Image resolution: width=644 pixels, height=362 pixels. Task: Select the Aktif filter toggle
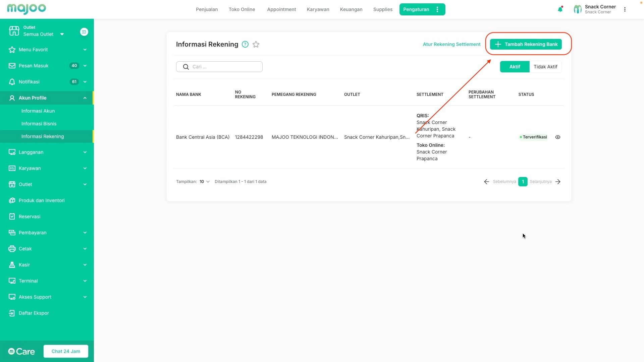coord(515,67)
